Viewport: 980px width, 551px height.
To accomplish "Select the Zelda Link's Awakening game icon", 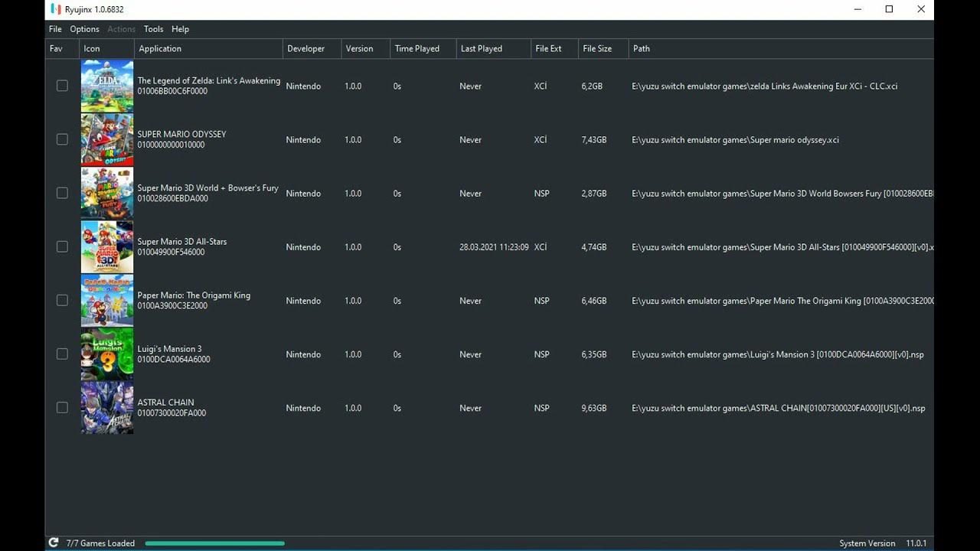I will pos(107,86).
